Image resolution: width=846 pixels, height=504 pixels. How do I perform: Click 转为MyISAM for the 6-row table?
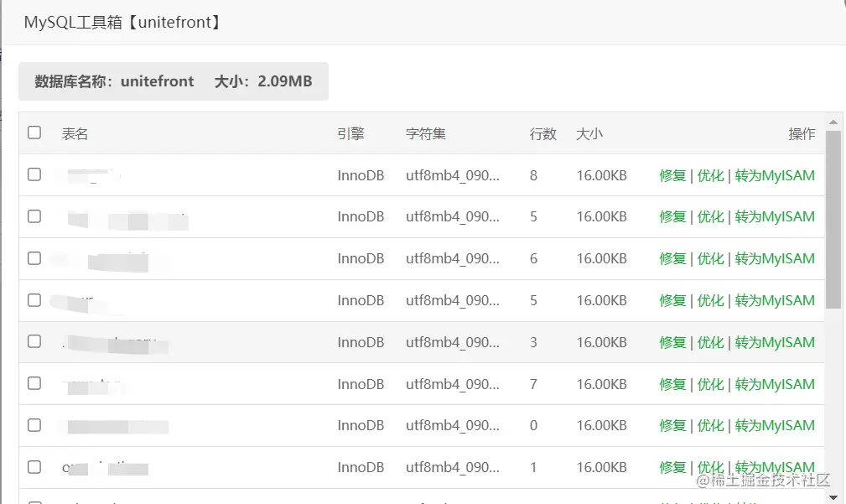(774, 258)
